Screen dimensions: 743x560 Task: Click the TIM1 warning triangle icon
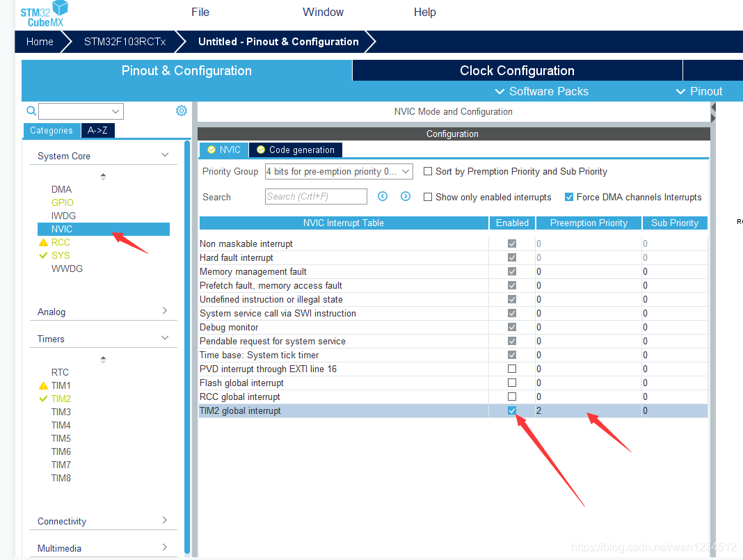pos(43,385)
